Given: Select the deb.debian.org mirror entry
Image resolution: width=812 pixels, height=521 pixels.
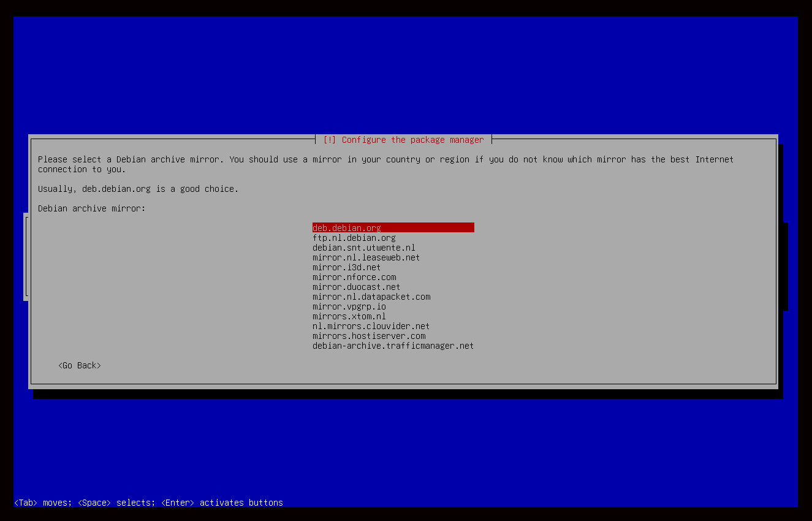Looking at the screenshot, I should click(347, 228).
